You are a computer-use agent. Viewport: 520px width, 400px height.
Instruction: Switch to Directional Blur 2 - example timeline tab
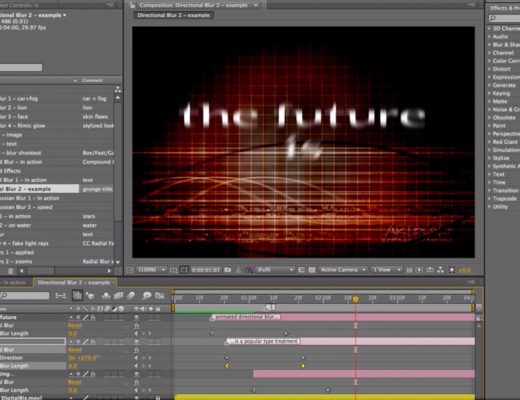pyautogui.click(x=74, y=282)
